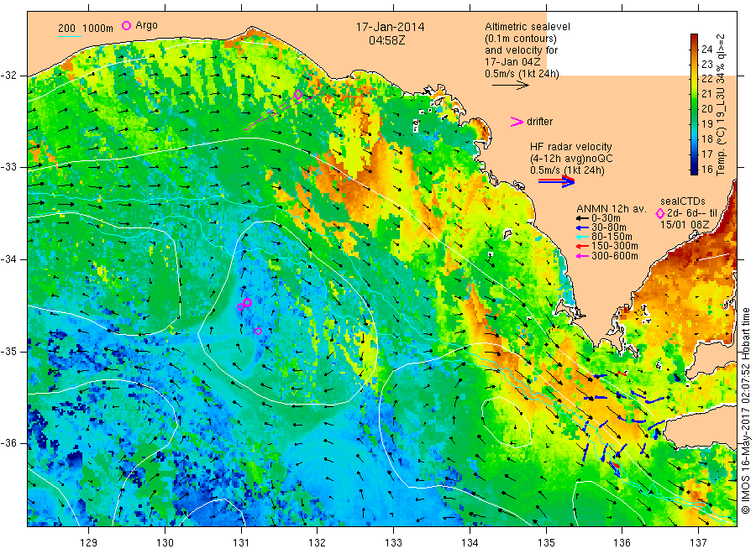Click the 'HF radar velocity' label
This screenshot has width=756, height=554.
click(x=571, y=146)
